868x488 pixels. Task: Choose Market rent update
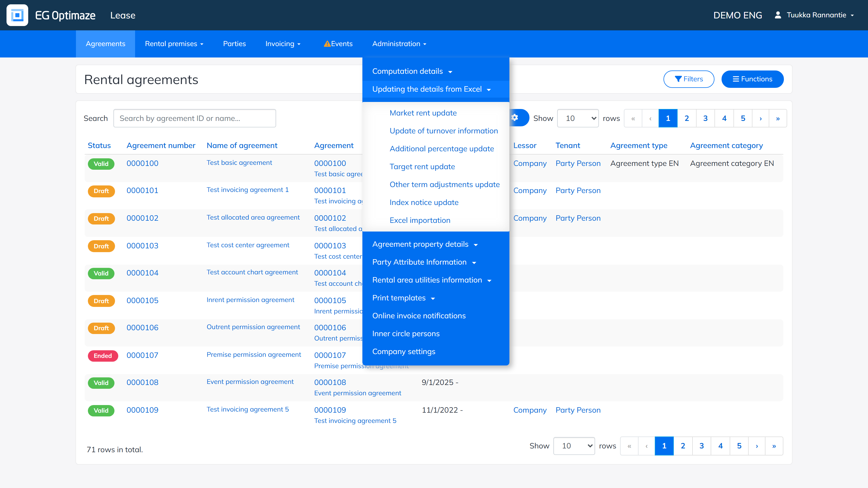pos(423,113)
